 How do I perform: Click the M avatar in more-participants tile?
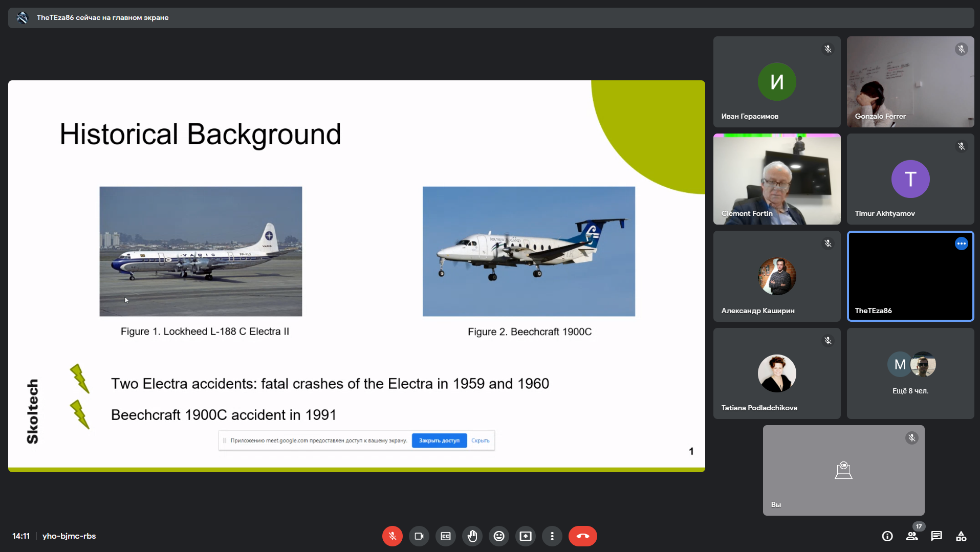pos(899,364)
